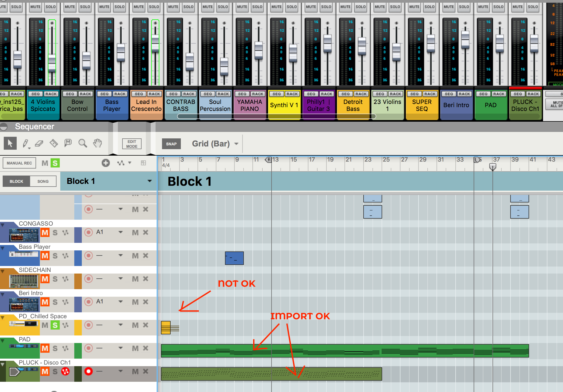Toggle automation on PLUCK - Disco Ch1 track
Screen dimensions: 563x392
tap(65, 372)
